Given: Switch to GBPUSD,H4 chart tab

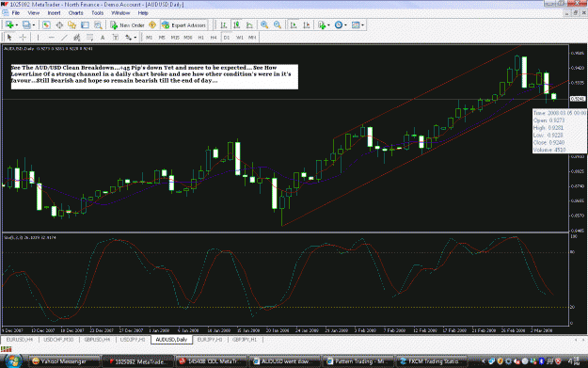Looking at the screenshot, I should (97, 340).
